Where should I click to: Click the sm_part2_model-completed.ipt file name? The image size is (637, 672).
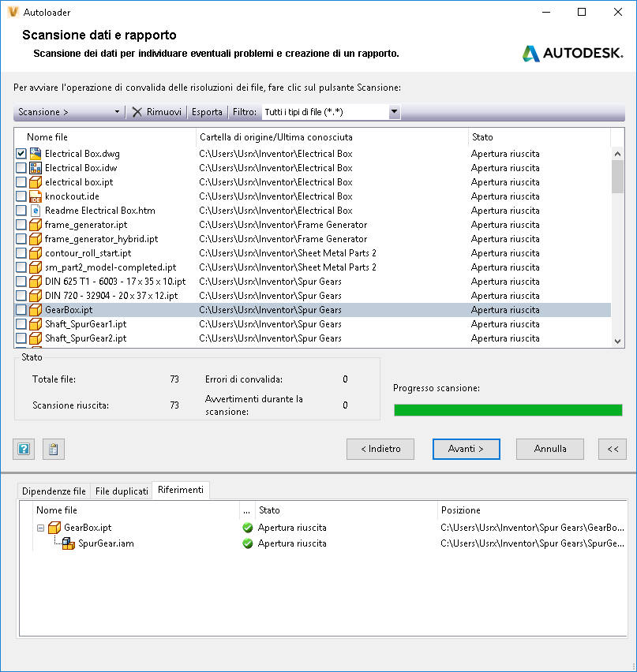pos(111,267)
